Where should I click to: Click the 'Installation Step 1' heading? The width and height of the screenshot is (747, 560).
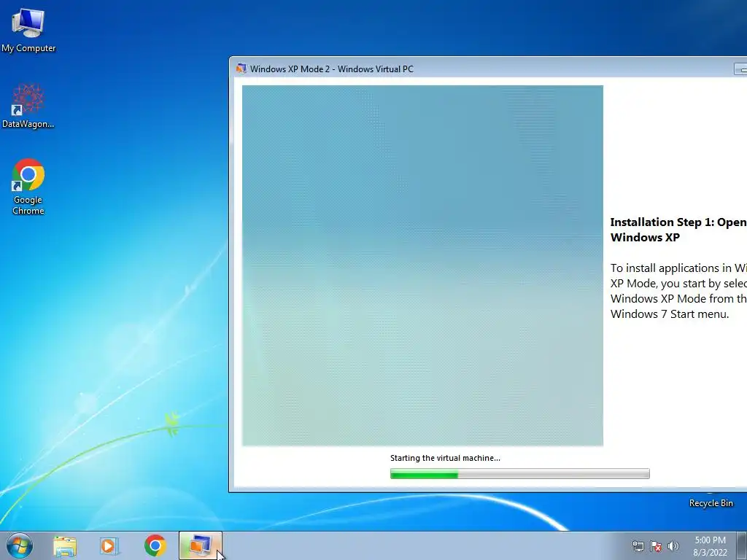pos(678,230)
